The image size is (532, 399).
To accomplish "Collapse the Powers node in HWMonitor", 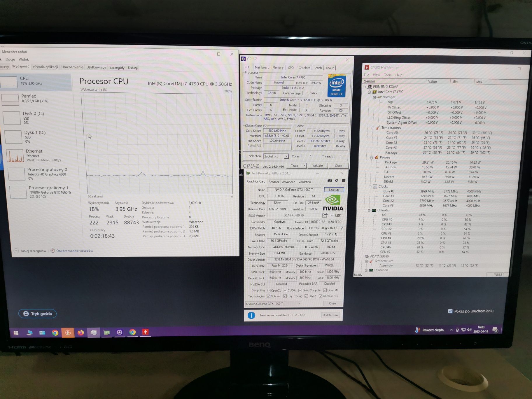I will coord(372,157).
